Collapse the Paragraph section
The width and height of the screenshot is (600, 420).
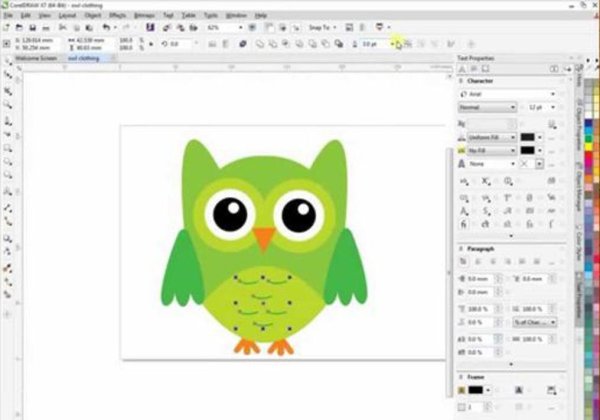coord(461,249)
